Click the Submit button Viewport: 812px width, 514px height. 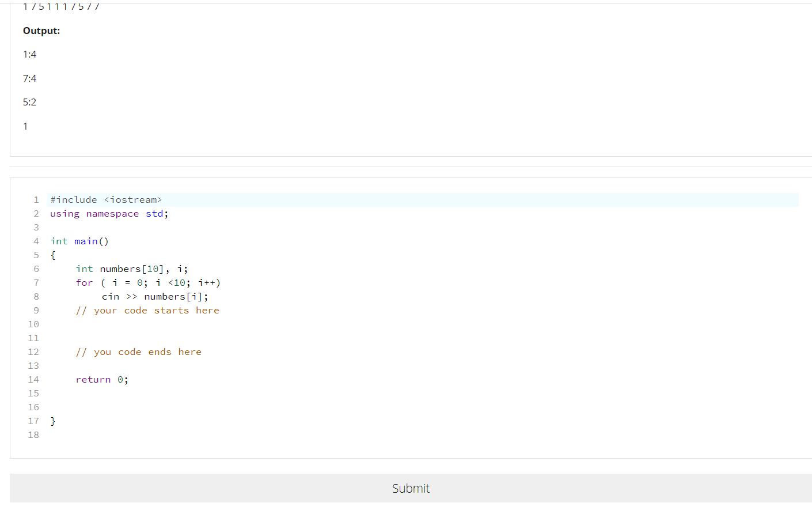[x=411, y=488]
